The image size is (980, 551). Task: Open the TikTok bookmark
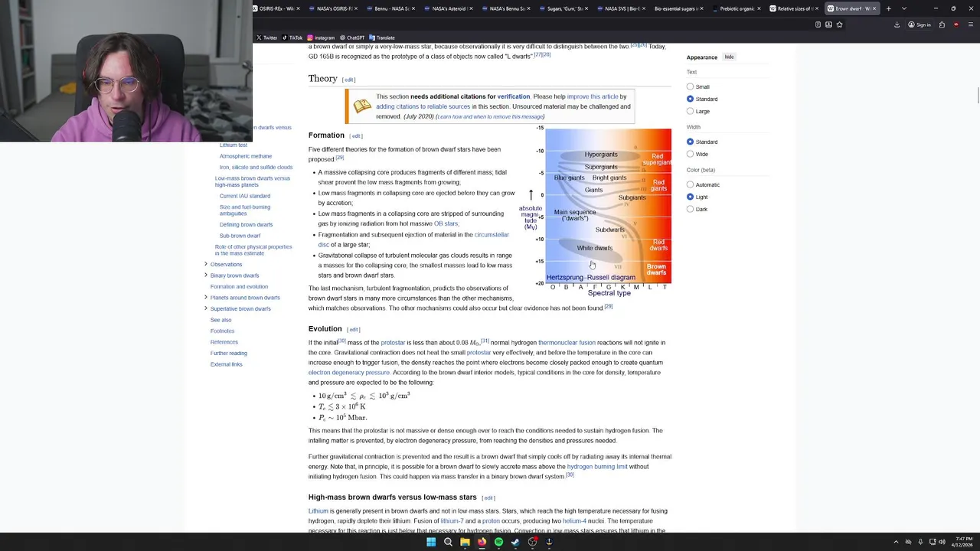(x=292, y=37)
